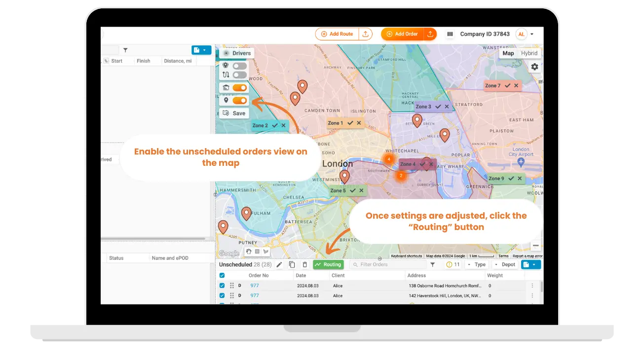Screen dimensions: 644x348
Task: Click the Save zones button on map
Action: click(x=234, y=113)
